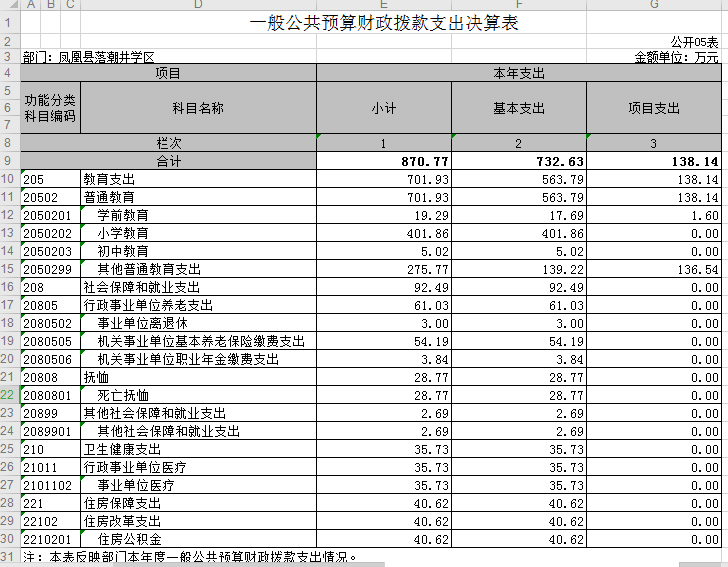
Task: Click code cell 2080801
Action: pyautogui.click(x=50, y=395)
